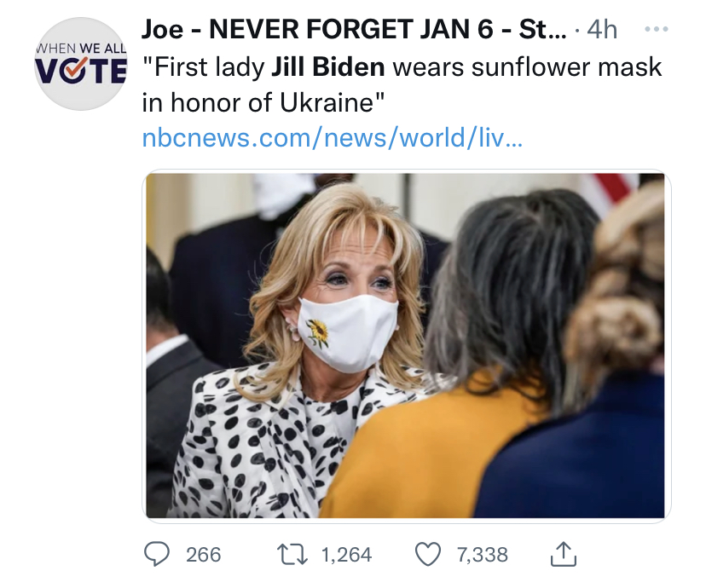Click the "First lady" quoted tweet text

click(x=205, y=66)
